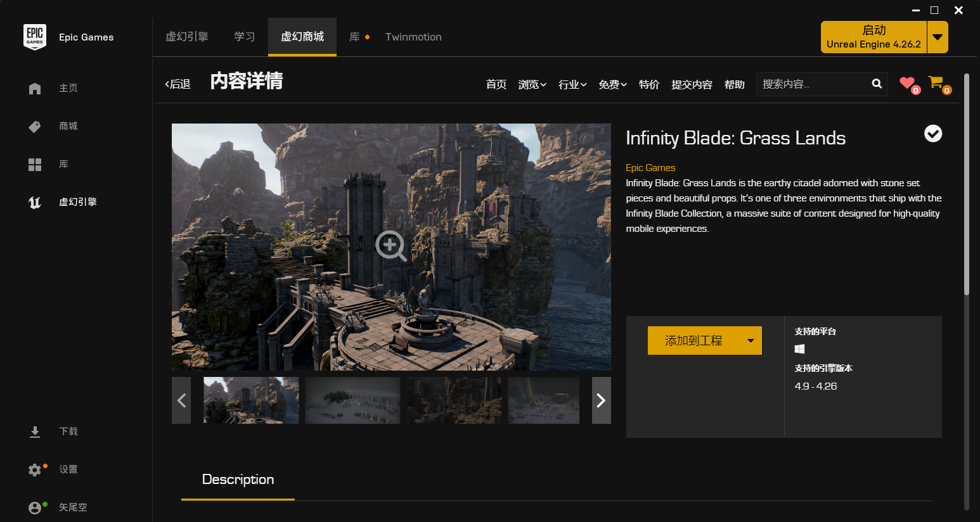980x522 pixels.
Task: Open the 免费 dropdown
Action: (612, 84)
